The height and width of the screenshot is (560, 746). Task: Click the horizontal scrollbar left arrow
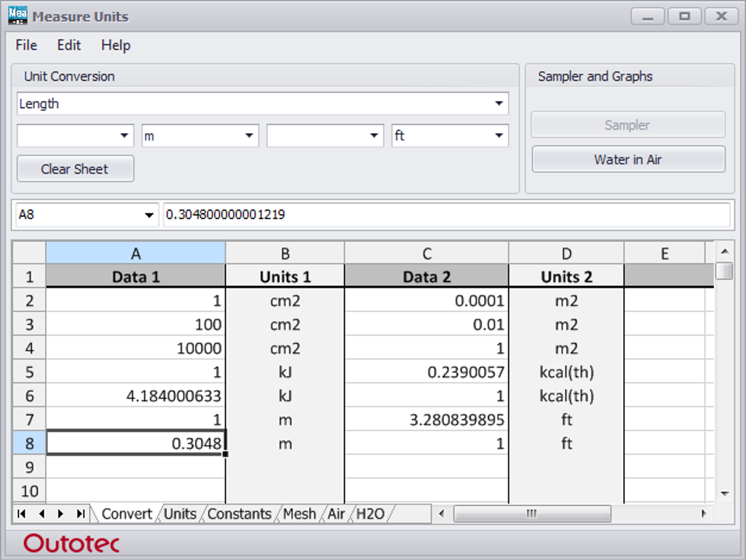coord(442,514)
